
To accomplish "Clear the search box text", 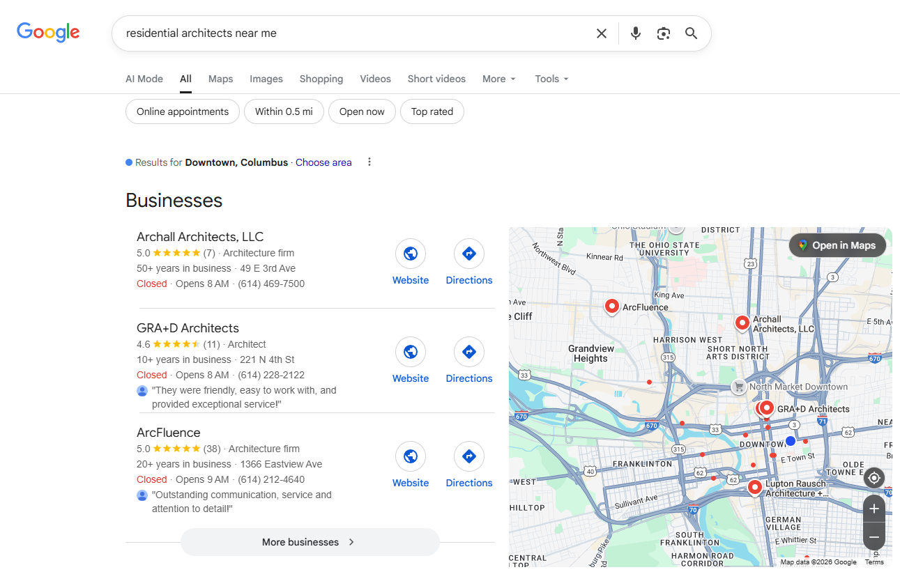I will coord(602,33).
